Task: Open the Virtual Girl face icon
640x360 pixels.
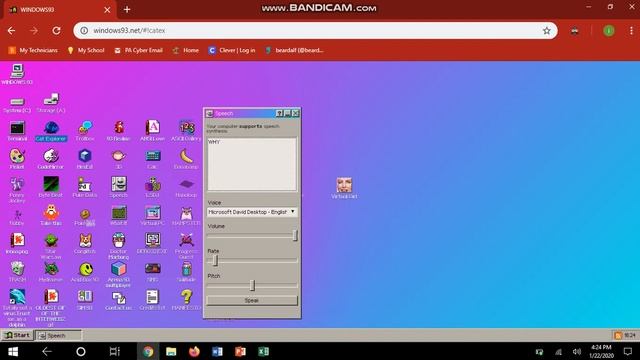Action: 344,188
